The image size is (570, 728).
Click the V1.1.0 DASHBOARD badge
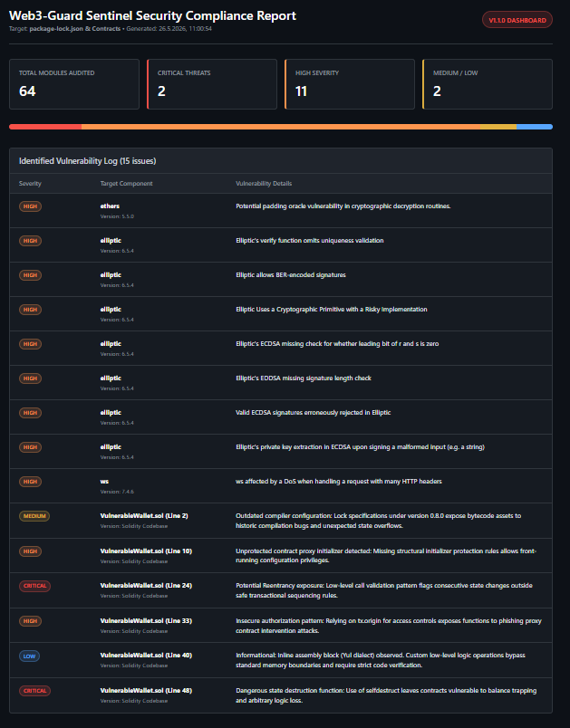[x=517, y=20]
